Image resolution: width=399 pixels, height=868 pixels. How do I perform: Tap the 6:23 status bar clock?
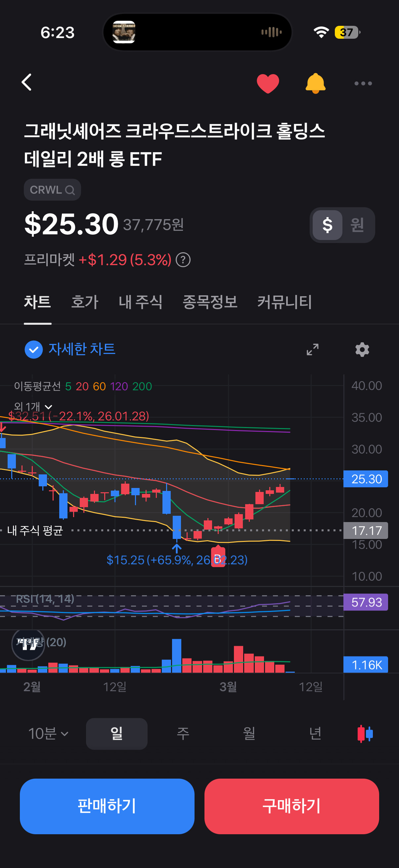58,33
